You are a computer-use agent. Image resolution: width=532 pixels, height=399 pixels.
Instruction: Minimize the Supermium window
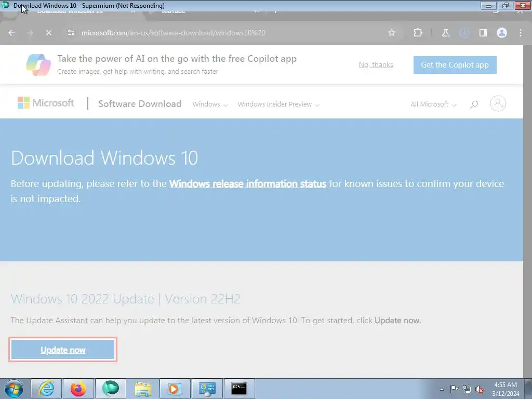(x=488, y=5)
